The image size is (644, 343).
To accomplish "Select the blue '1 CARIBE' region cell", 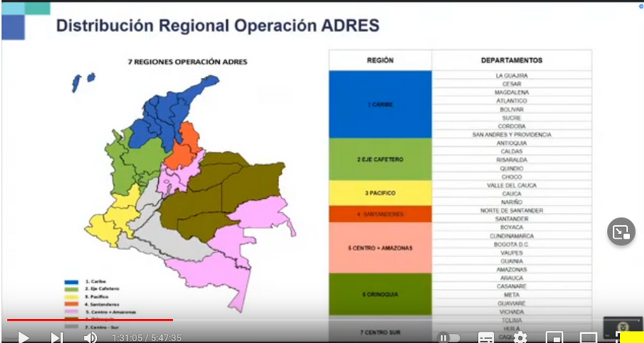I will (x=381, y=105).
